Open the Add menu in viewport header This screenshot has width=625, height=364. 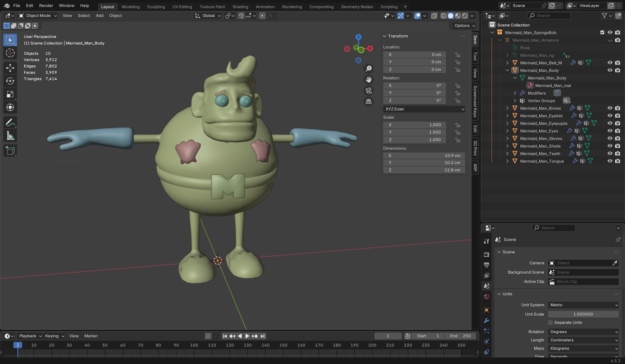tap(100, 16)
